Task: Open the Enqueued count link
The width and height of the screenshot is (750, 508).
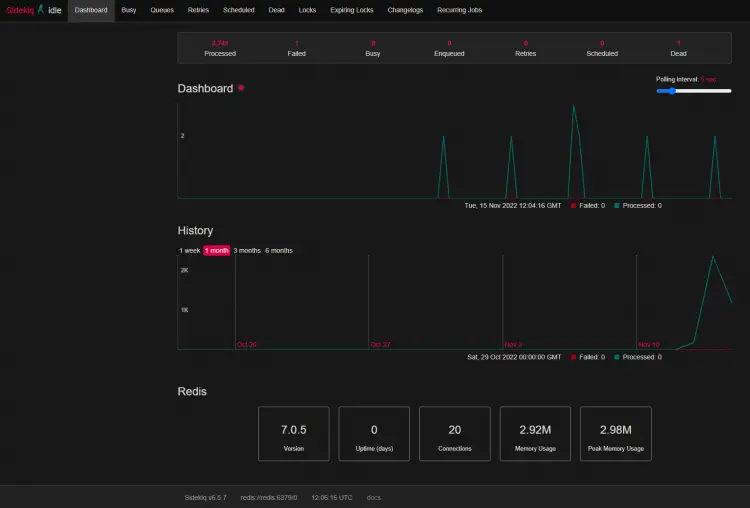Action: coord(449,48)
